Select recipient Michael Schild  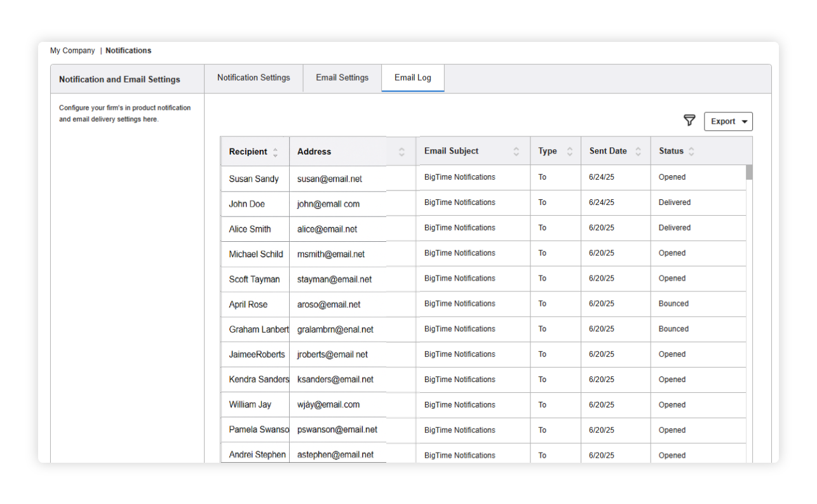[256, 254]
